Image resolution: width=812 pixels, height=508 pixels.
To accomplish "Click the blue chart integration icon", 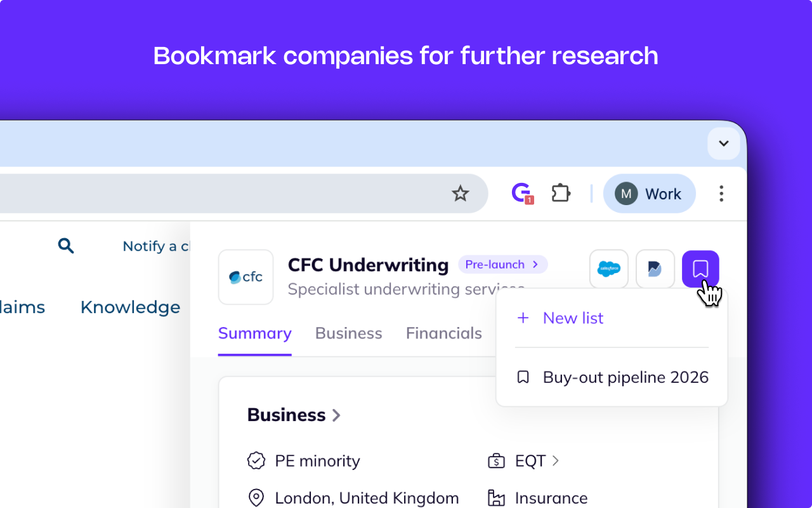I will 655,269.
